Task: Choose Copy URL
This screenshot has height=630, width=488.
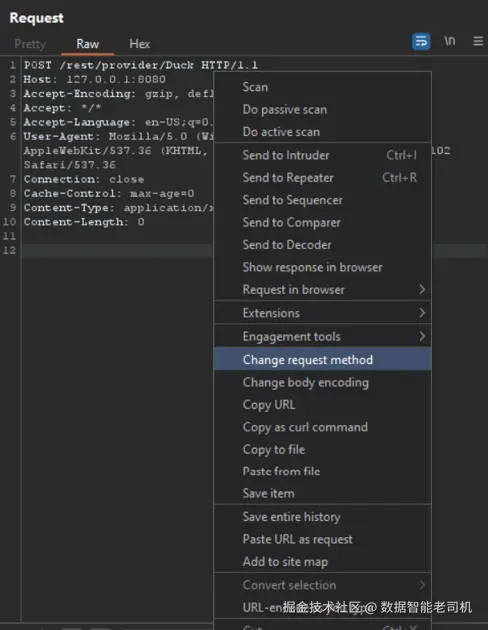Action: tap(323, 405)
